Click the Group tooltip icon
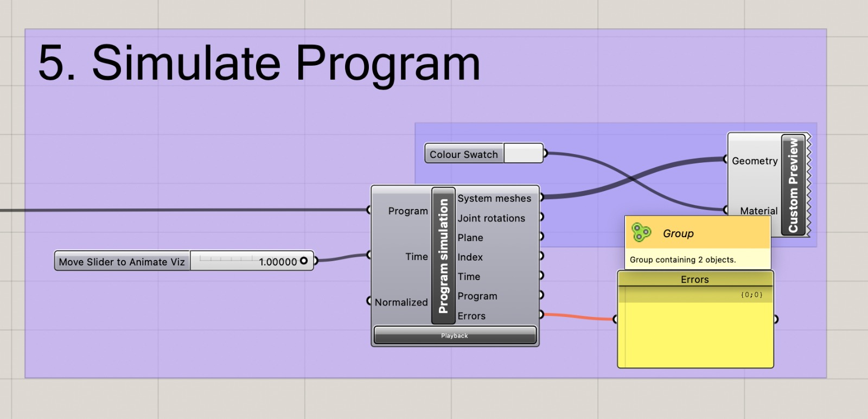 pos(641,232)
